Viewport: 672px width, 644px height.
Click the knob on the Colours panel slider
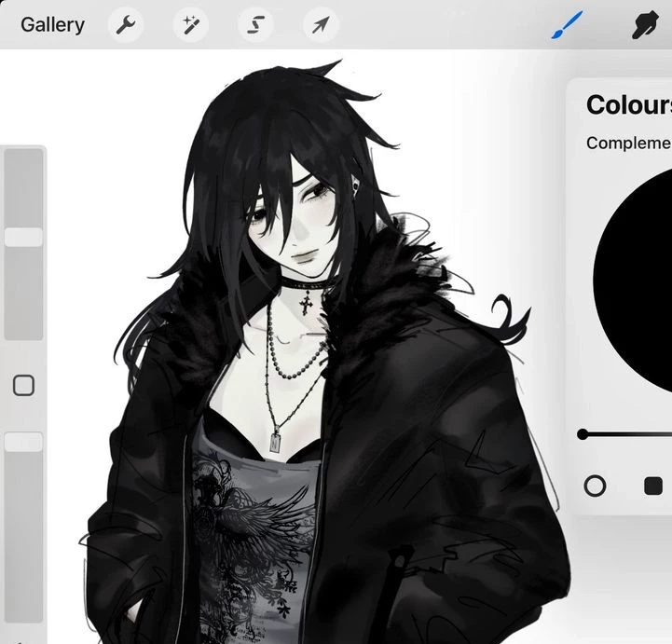tap(583, 433)
